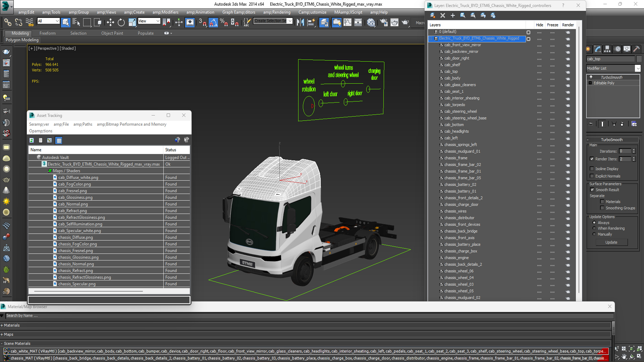Open the Utilities hammer panel icon

[x=636, y=49]
